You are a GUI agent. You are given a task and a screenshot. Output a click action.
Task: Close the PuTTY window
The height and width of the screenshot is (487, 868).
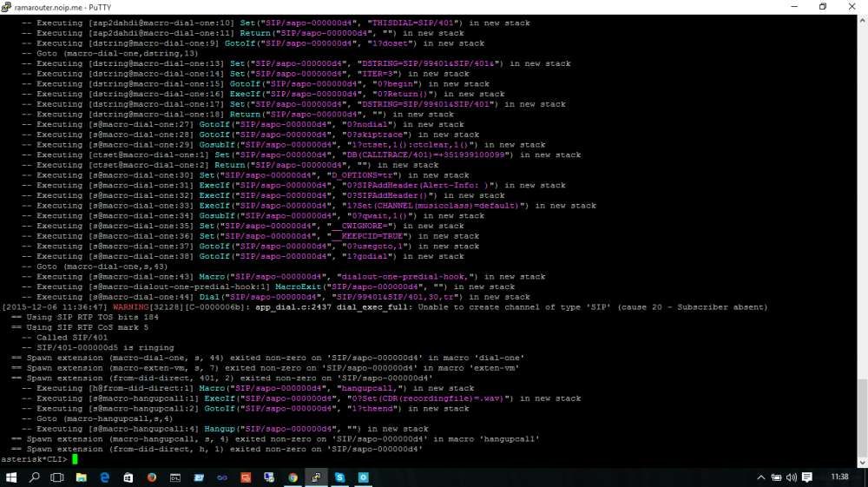pyautogui.click(x=852, y=7)
